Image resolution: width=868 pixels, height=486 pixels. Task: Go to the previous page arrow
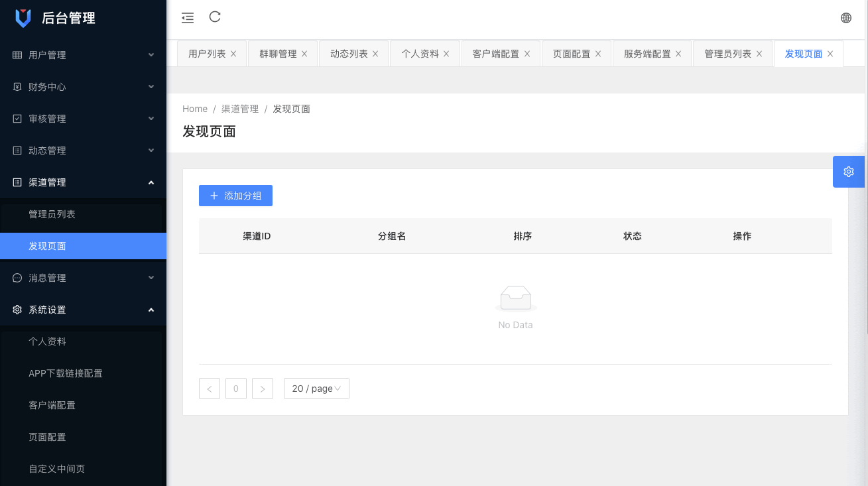pyautogui.click(x=210, y=389)
